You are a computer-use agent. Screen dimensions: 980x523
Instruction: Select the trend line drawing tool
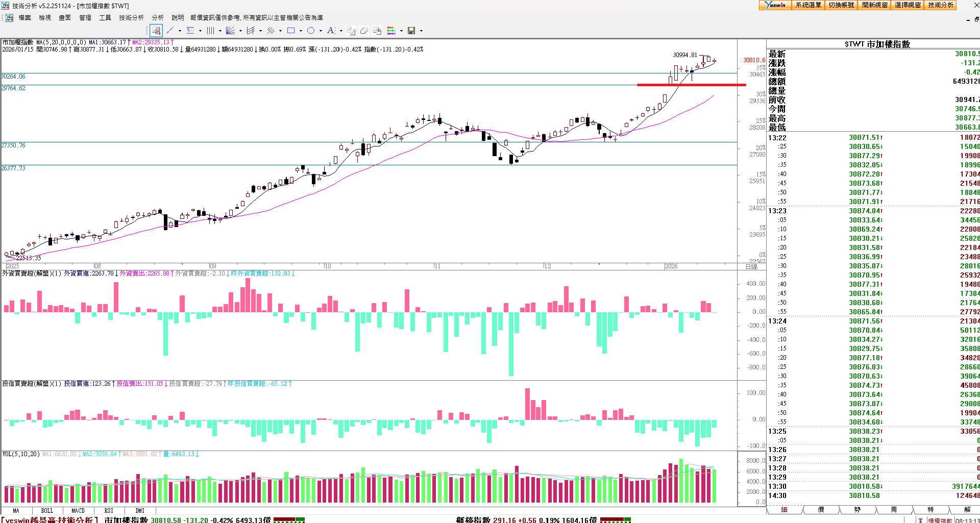pos(170,31)
